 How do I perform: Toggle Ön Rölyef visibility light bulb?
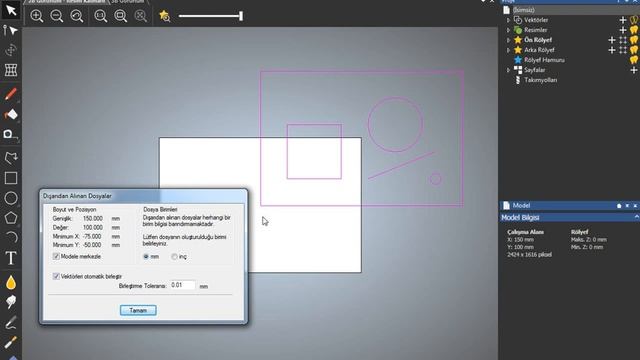click(x=634, y=40)
